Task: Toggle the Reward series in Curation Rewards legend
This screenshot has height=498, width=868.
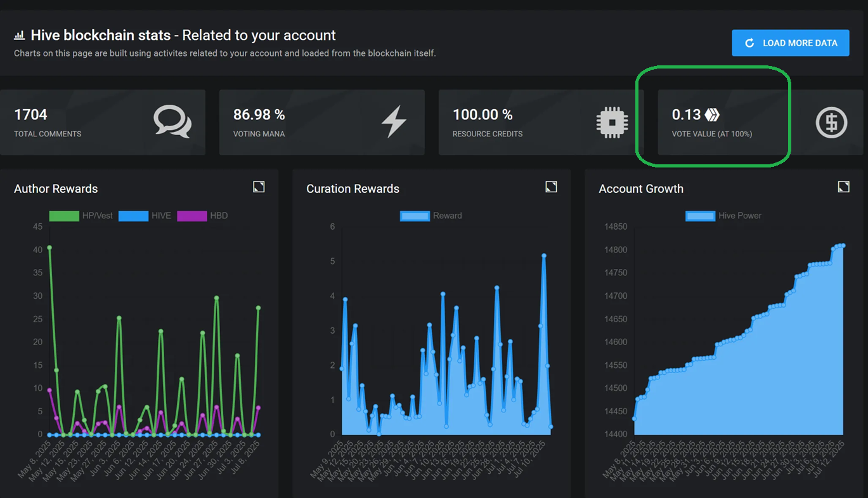Action: [431, 216]
